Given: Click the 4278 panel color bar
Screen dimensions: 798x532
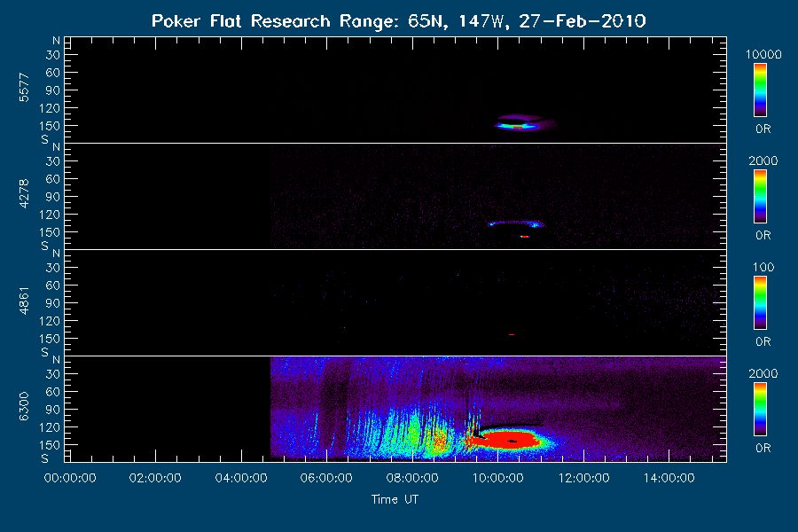Looking at the screenshot, I should (x=760, y=197).
